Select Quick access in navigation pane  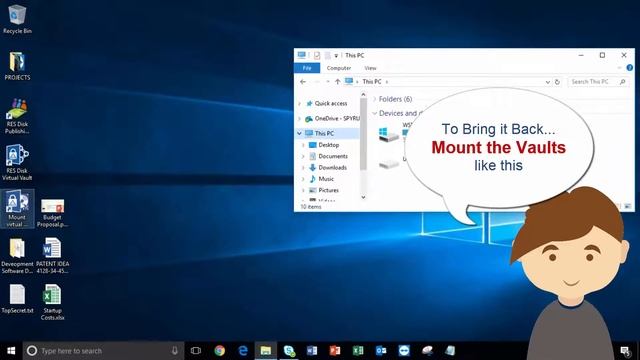[331, 104]
